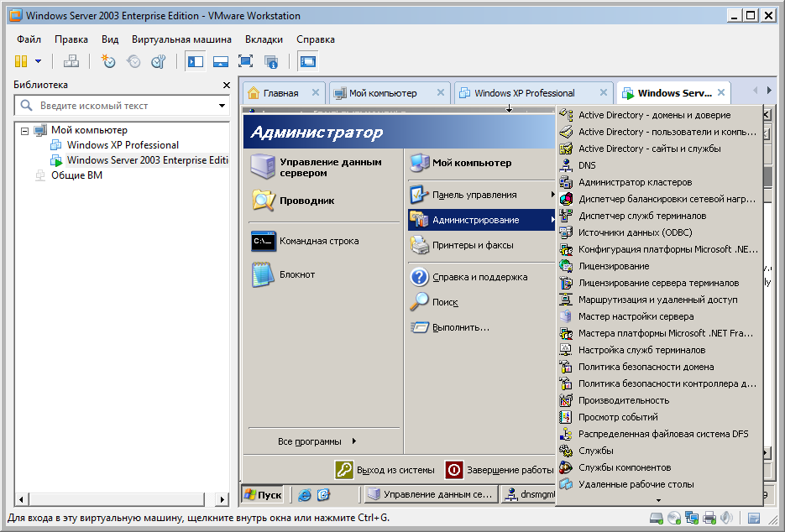785x532 pixels.
Task: Click Выход из системы button
Action: pos(385,470)
